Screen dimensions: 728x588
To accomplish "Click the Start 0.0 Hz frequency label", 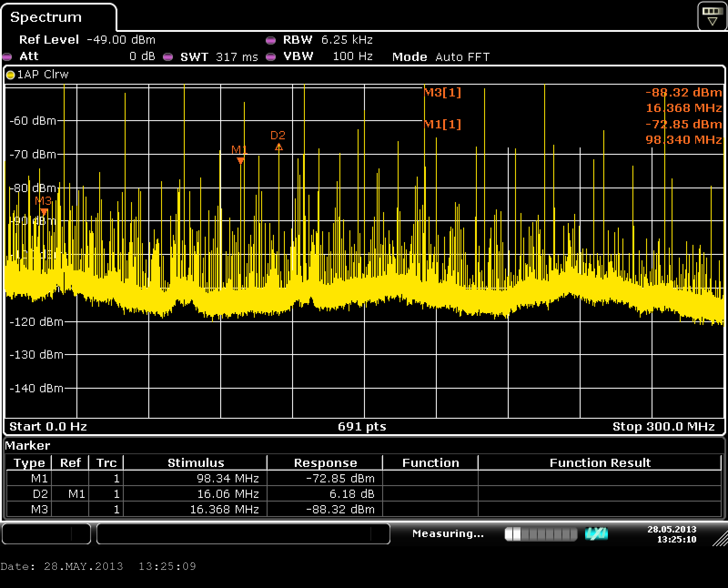I will click(48, 426).
